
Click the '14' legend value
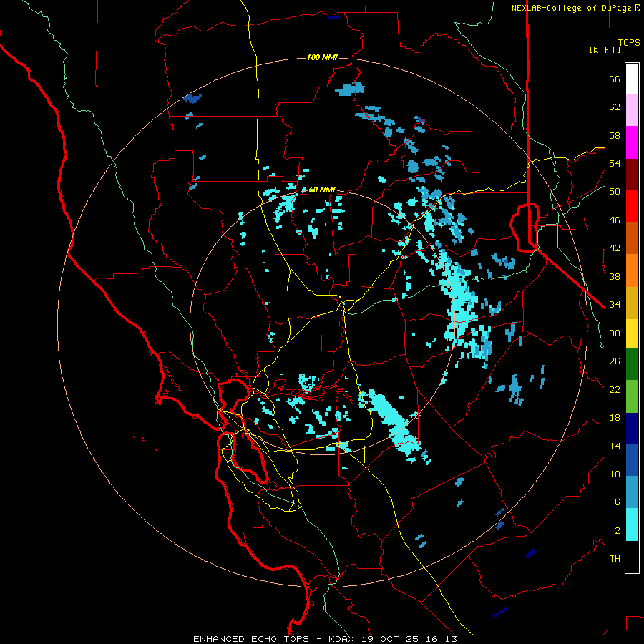point(615,446)
